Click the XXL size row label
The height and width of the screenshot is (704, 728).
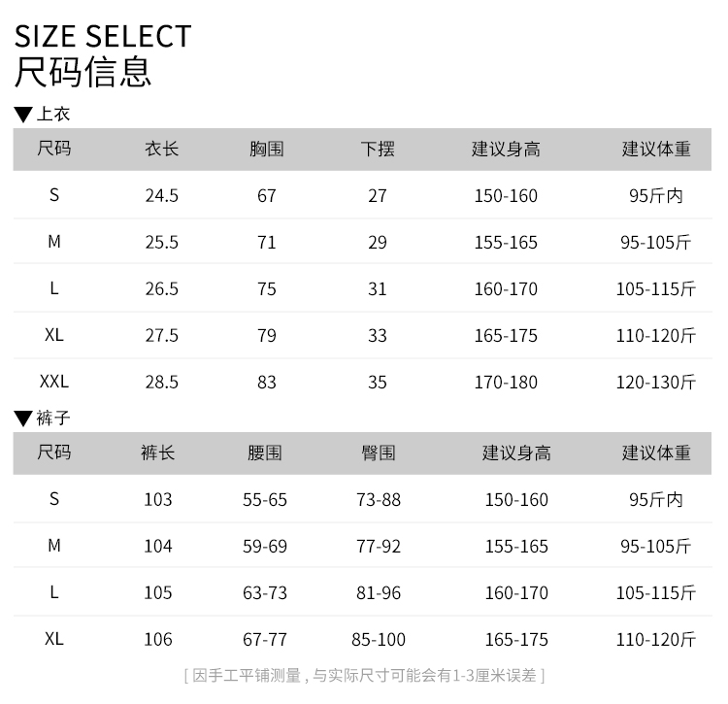tap(54, 382)
